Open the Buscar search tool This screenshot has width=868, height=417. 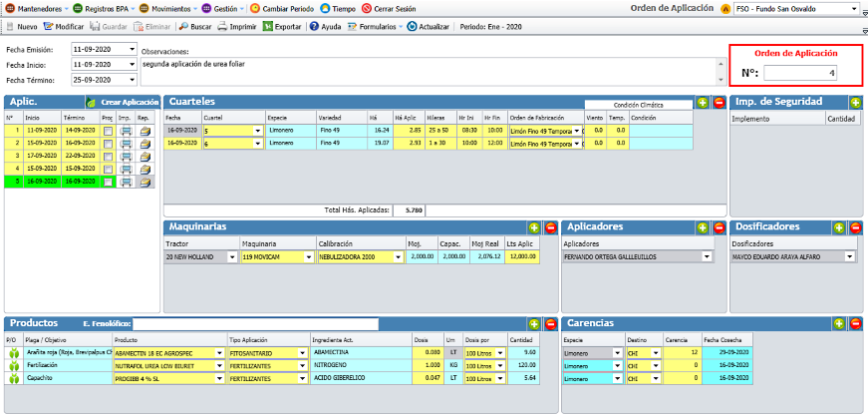(195, 27)
